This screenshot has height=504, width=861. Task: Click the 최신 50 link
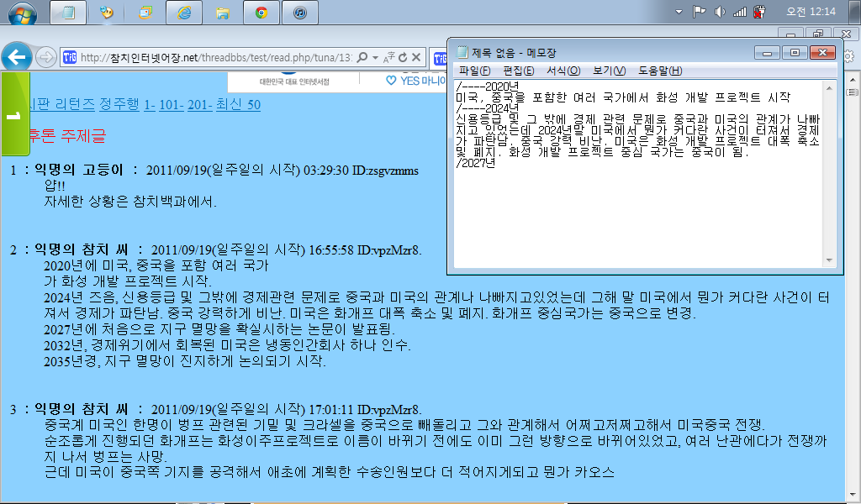pyautogui.click(x=238, y=104)
